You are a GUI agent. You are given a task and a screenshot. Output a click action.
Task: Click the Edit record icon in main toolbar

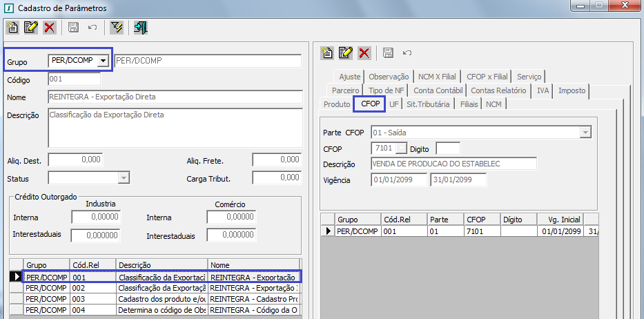tap(31, 28)
